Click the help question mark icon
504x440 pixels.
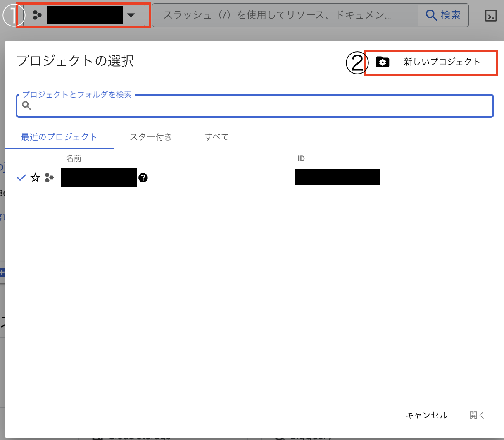click(x=143, y=178)
